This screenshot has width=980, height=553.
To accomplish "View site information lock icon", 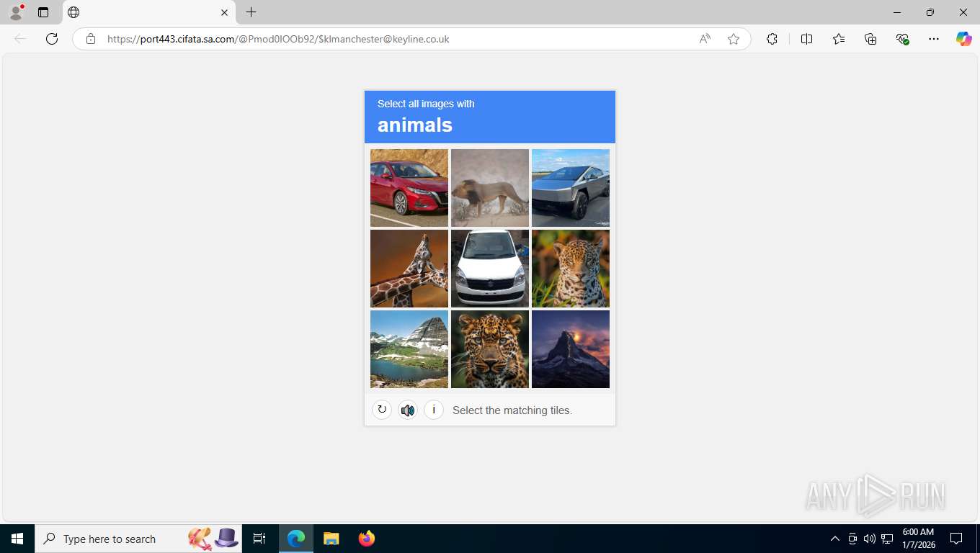I will (x=91, y=39).
